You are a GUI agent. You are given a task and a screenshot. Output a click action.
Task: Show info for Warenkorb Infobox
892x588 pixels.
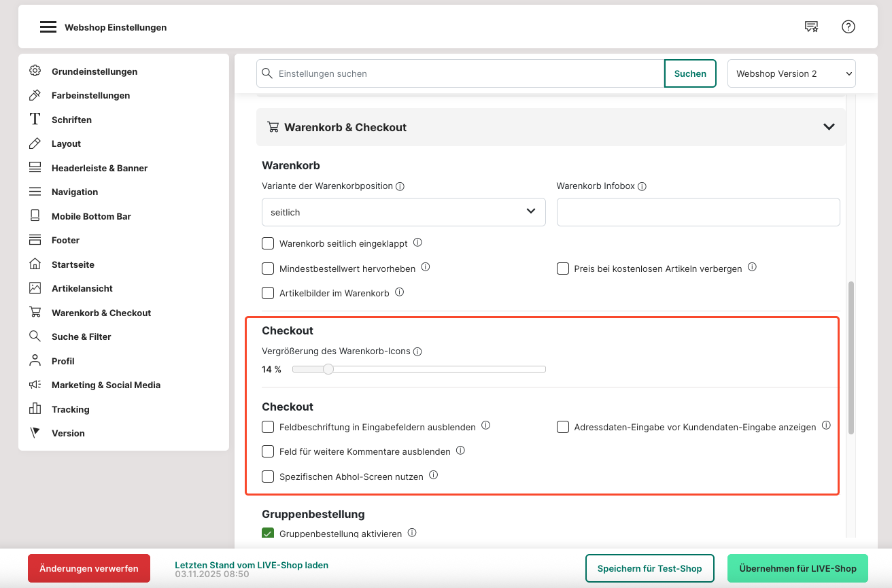(x=642, y=186)
